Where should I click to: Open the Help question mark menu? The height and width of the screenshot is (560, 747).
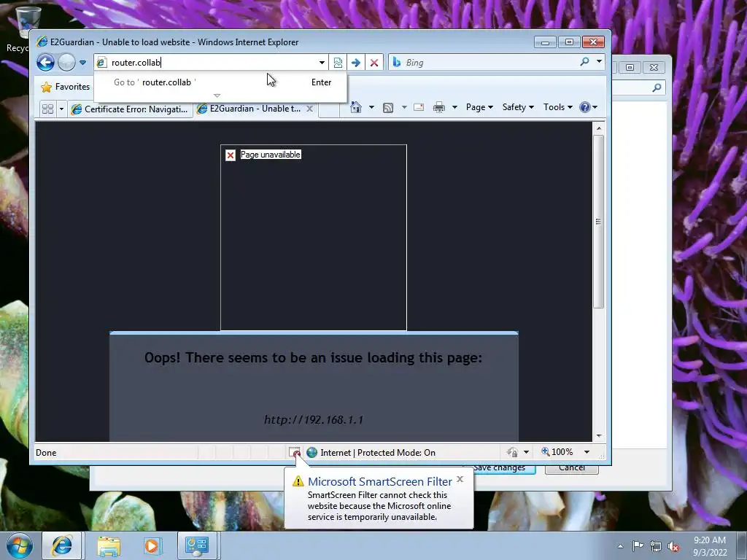point(589,107)
